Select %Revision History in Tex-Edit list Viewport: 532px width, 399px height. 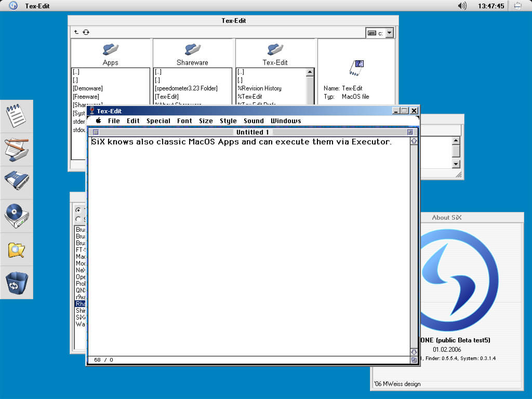pyautogui.click(x=259, y=88)
